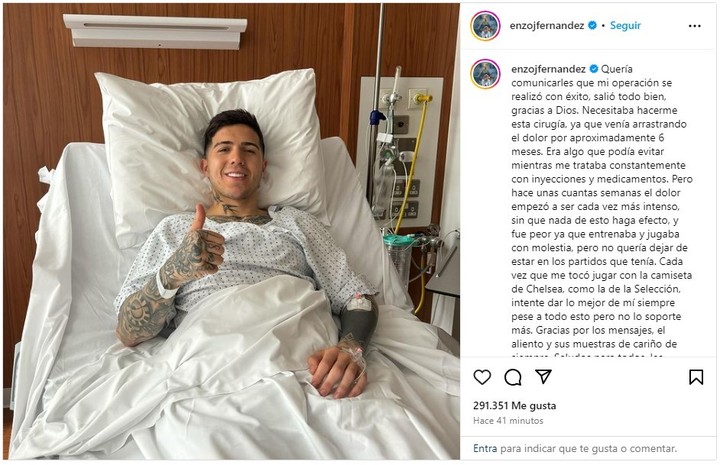720x465 pixels.
Task: Click the hospital bed post photo
Action: tap(231, 232)
